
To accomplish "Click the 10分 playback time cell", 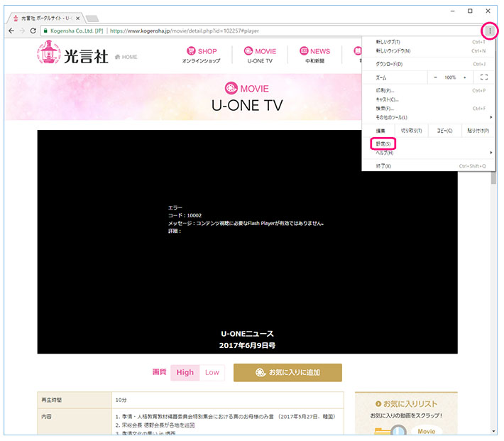I will 228,400.
